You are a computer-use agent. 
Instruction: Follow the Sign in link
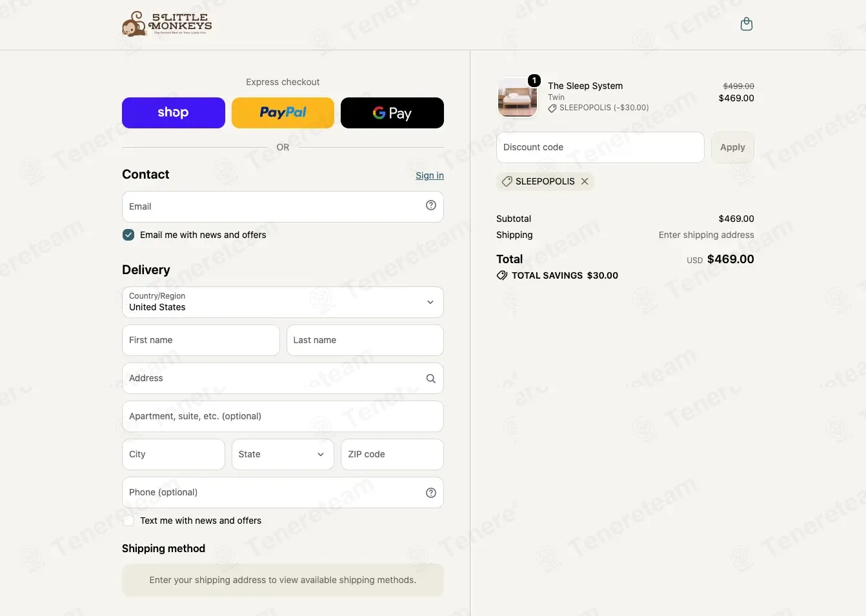click(x=430, y=175)
